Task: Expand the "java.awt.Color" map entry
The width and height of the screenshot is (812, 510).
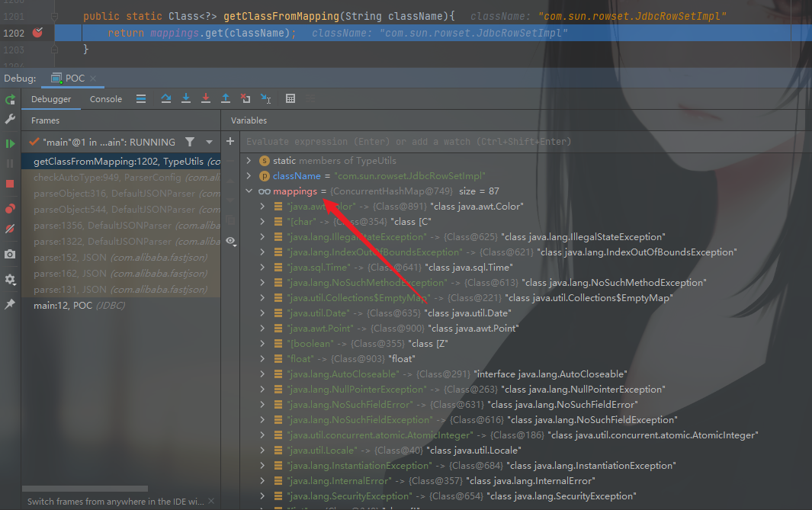Action: 262,206
